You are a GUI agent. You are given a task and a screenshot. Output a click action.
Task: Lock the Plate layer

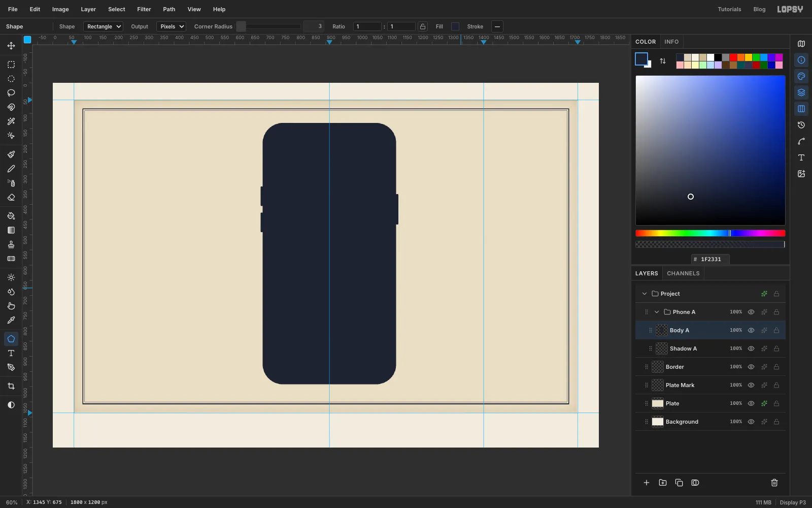click(x=776, y=403)
